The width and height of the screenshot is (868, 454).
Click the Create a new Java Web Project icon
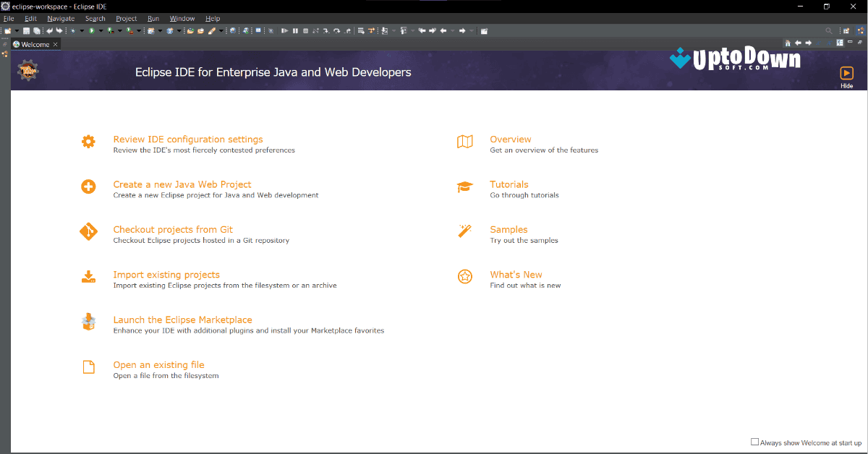click(x=88, y=186)
